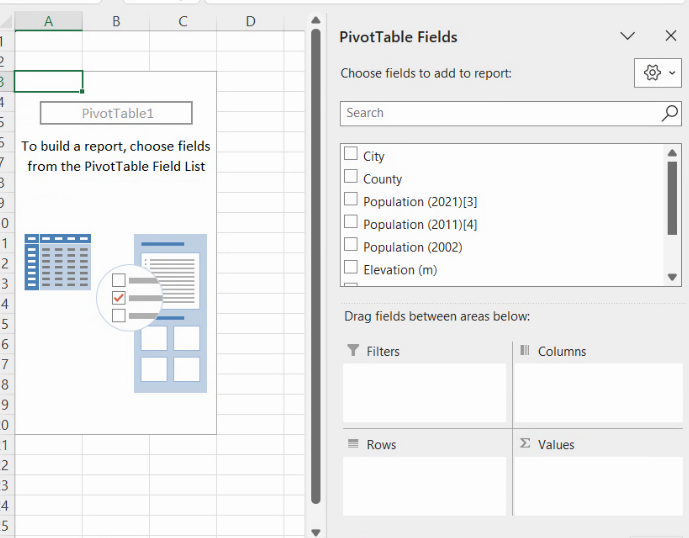Click the Columns area icon
689x538 pixels.
point(524,351)
